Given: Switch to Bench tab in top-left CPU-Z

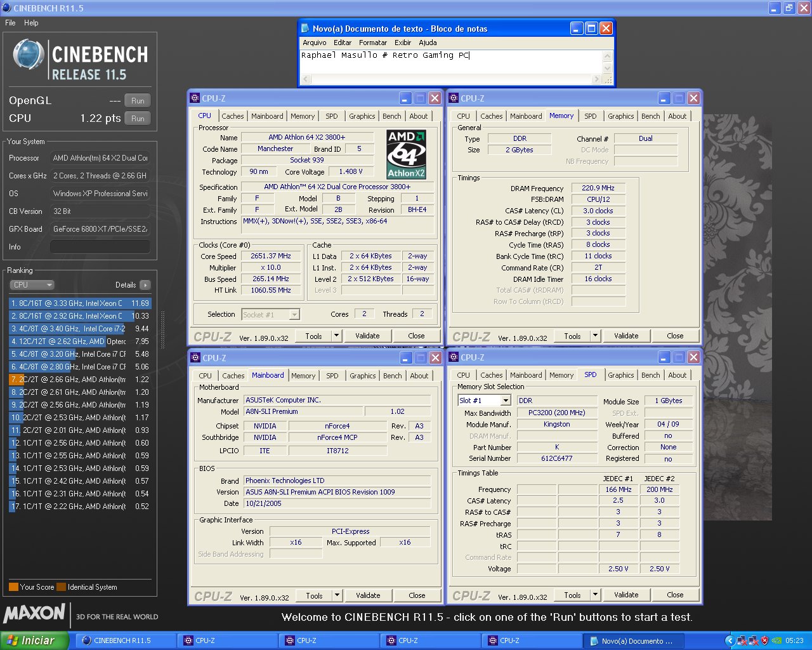Looking at the screenshot, I should point(392,116).
